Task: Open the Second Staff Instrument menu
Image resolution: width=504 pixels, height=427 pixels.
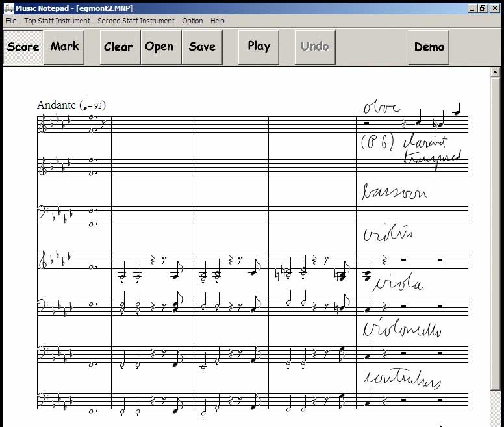Action: (x=136, y=21)
